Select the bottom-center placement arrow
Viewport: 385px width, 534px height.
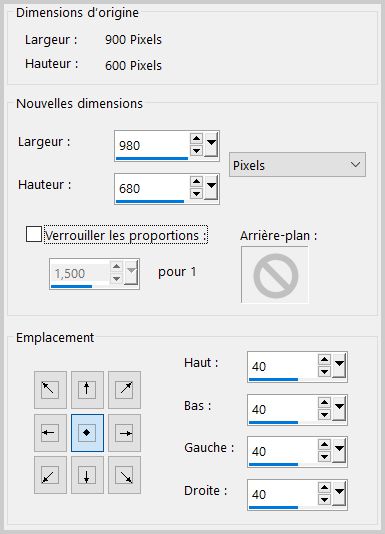[87, 475]
